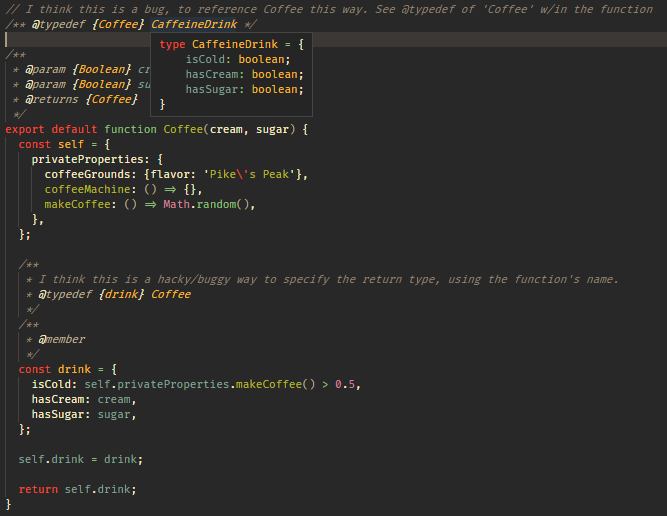Click the 'cream' parameter in function signature
This screenshot has width=667, height=516.
coord(226,129)
